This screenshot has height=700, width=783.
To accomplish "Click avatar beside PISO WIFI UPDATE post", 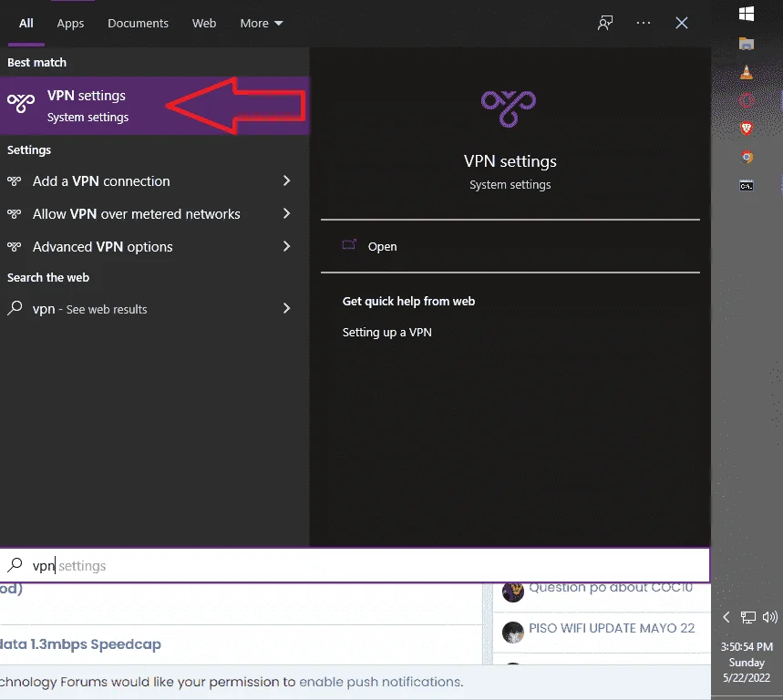I will tap(513, 633).
